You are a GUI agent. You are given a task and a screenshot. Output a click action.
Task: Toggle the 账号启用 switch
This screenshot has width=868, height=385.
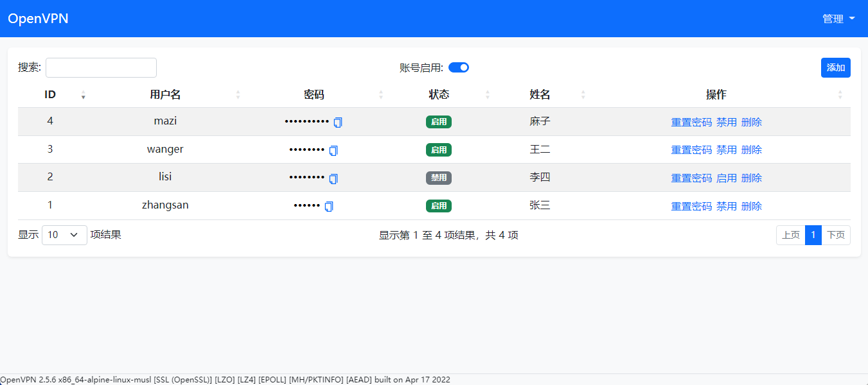click(x=459, y=67)
